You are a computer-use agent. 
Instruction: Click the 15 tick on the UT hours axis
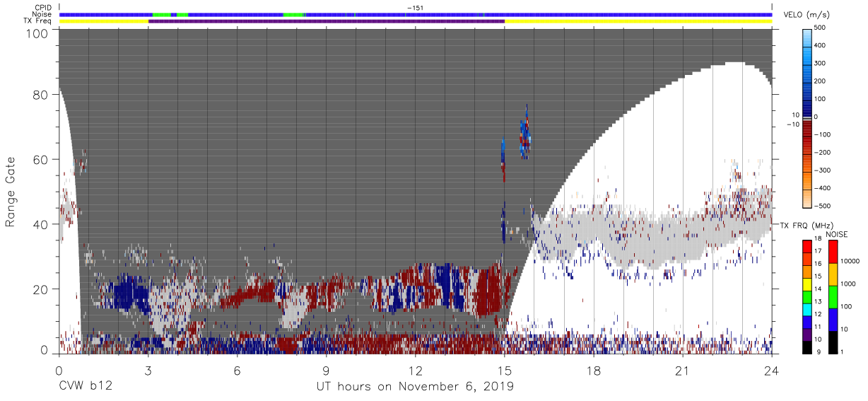coord(504,371)
